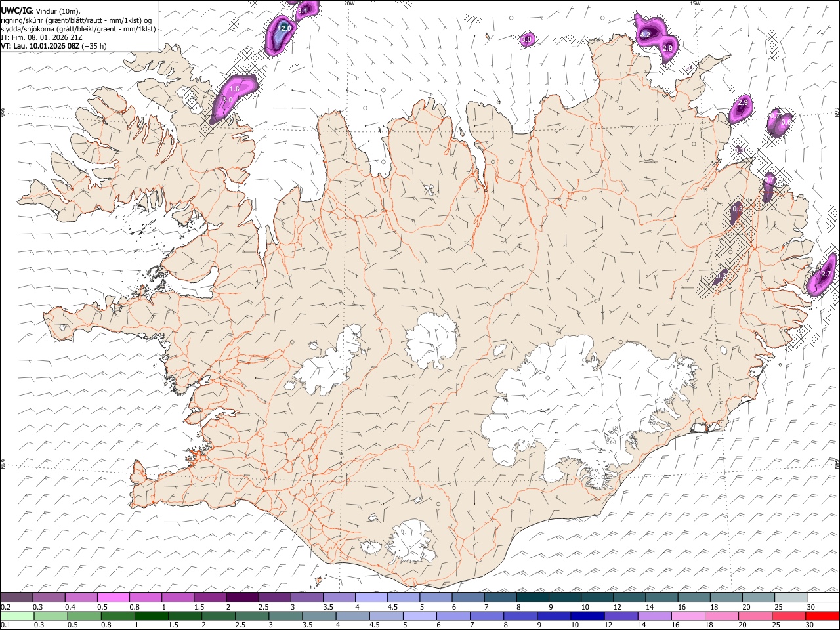This screenshot has width=840, height=630.
Task: Click the darkest green swatch labeled 1 in lower legend
Action: tap(150, 616)
